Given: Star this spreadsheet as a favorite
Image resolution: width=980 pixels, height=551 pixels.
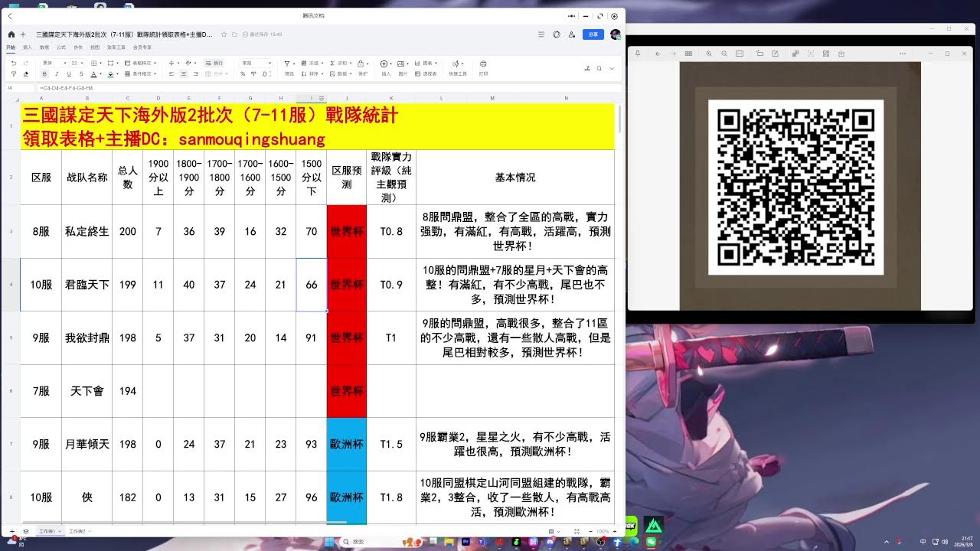Looking at the screenshot, I should [x=224, y=34].
